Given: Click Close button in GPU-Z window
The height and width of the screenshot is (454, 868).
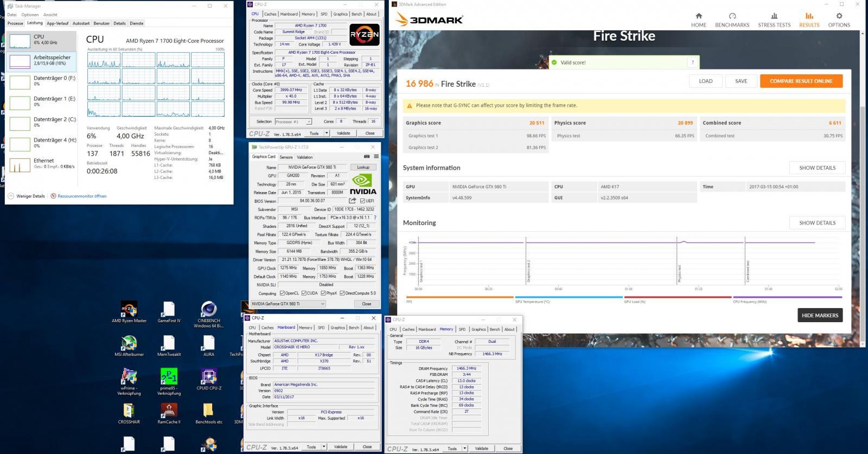Looking at the screenshot, I should point(367,304).
